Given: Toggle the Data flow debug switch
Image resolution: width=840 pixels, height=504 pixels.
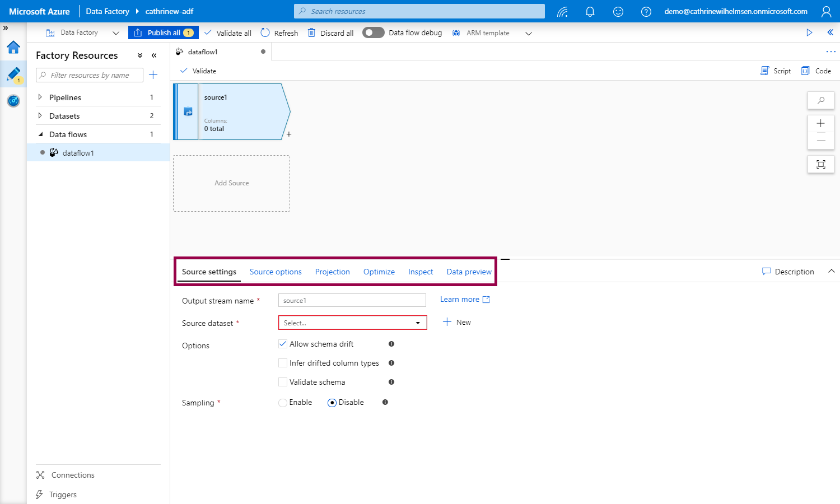Looking at the screenshot, I should (373, 32).
